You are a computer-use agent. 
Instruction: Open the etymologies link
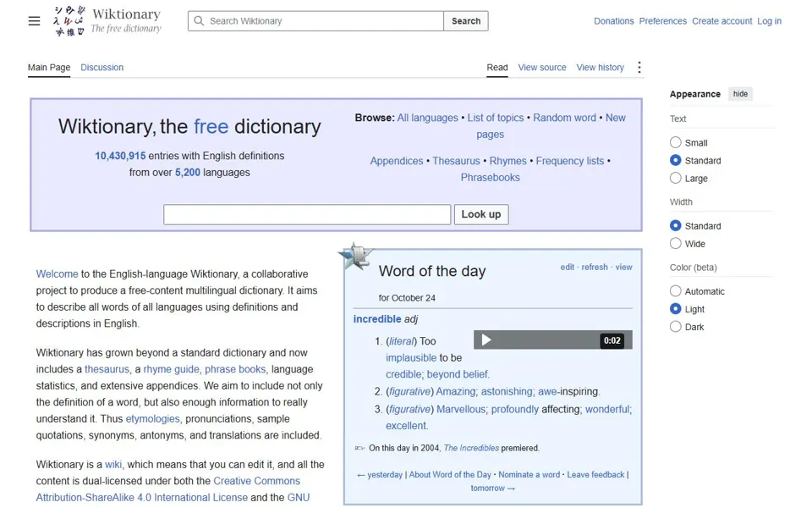153,419
